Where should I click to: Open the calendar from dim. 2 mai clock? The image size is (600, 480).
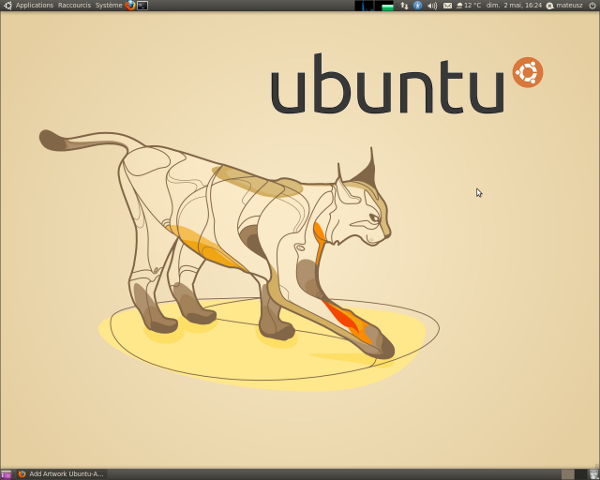[x=514, y=5]
